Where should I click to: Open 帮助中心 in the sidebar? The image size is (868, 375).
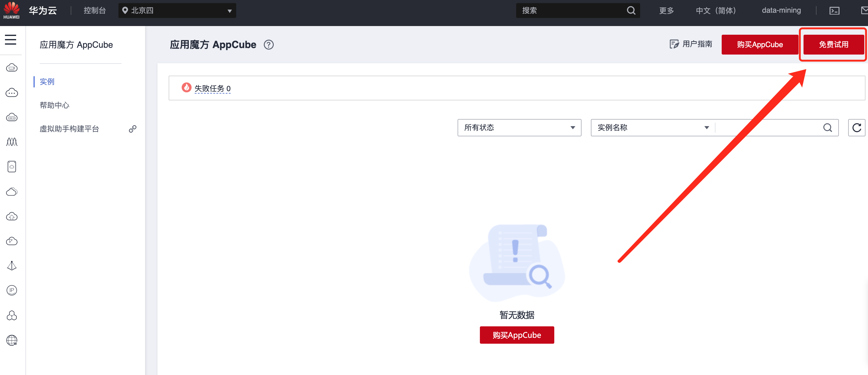(54, 105)
